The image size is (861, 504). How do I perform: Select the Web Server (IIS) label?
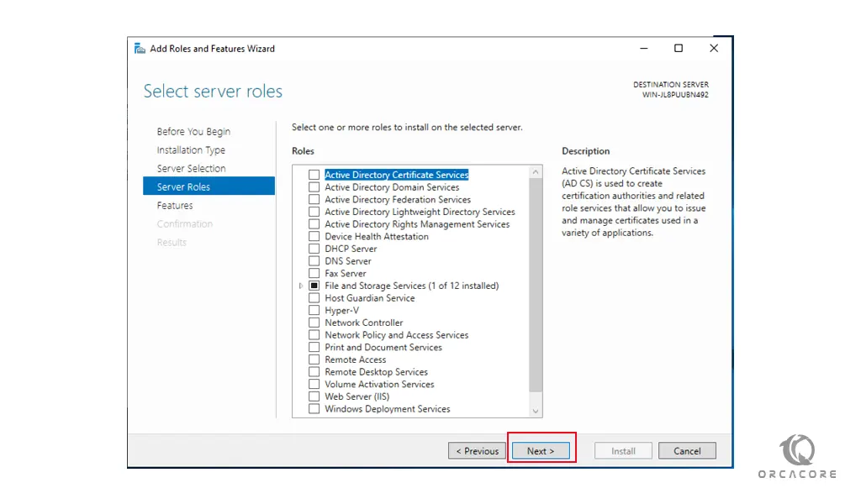click(357, 396)
